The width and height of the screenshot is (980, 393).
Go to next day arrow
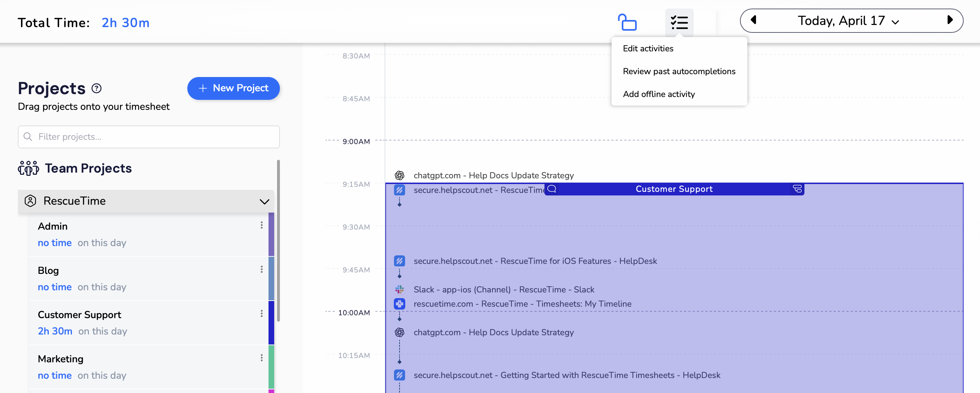(950, 20)
